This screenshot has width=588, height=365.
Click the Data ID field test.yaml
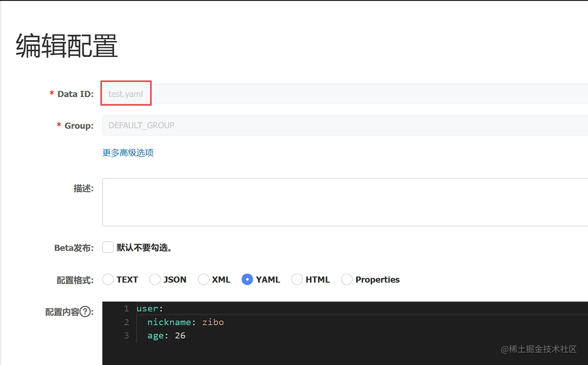point(345,94)
